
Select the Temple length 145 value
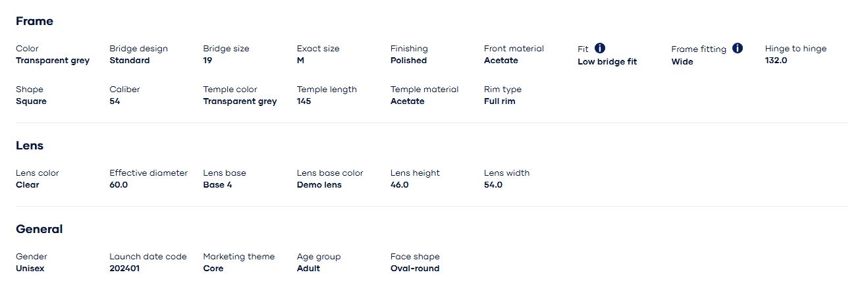coord(304,101)
